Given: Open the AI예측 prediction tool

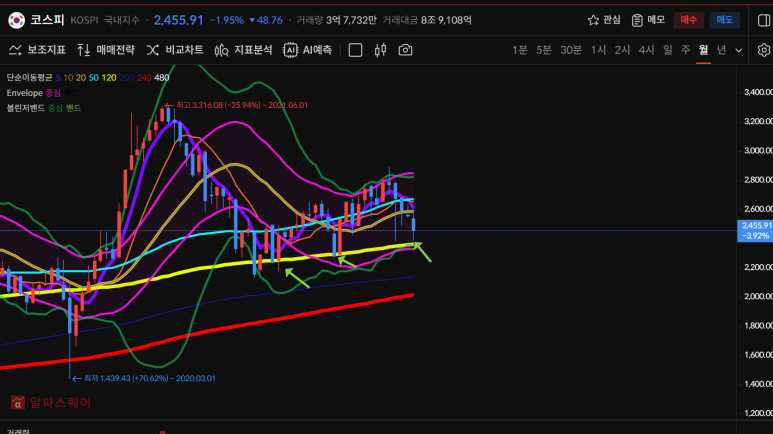Looking at the screenshot, I should click(308, 50).
